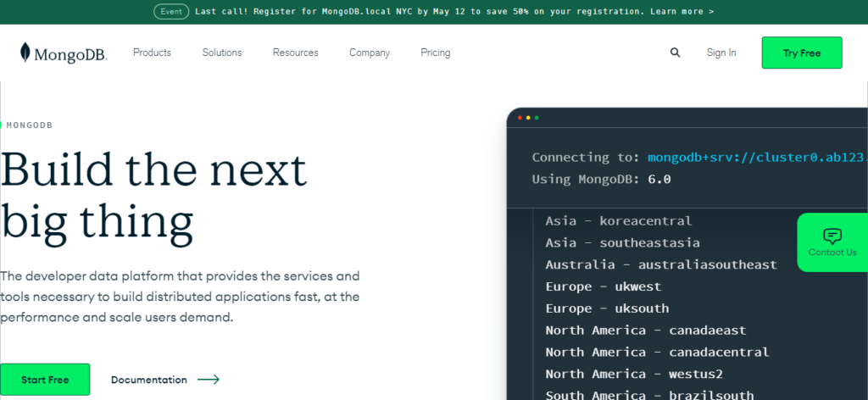868x400 pixels.
Task: Click the Contact Us chat icon
Action: click(x=832, y=236)
